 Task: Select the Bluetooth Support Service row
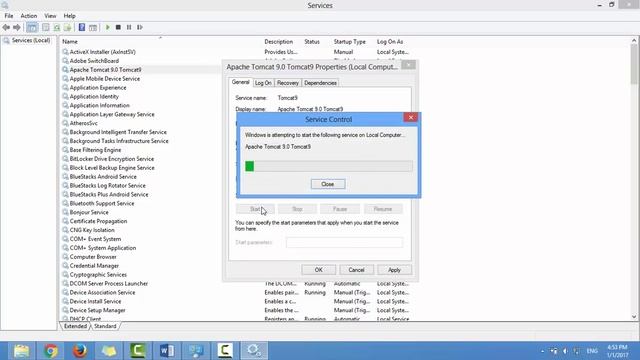(x=102, y=203)
